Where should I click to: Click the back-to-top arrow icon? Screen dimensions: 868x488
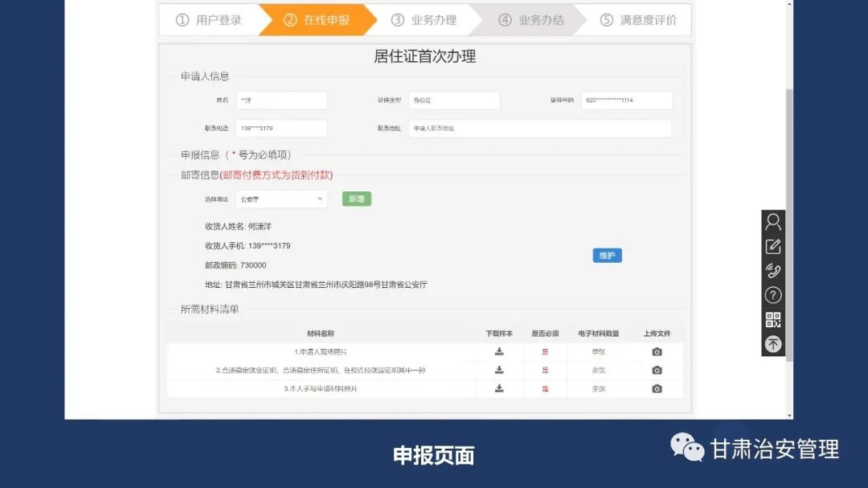coord(772,344)
